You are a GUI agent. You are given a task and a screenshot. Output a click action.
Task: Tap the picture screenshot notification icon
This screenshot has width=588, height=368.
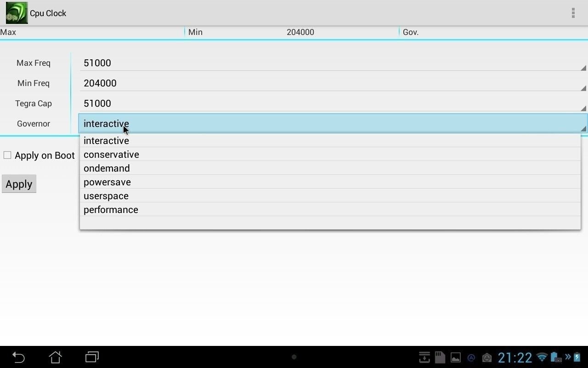(x=456, y=357)
